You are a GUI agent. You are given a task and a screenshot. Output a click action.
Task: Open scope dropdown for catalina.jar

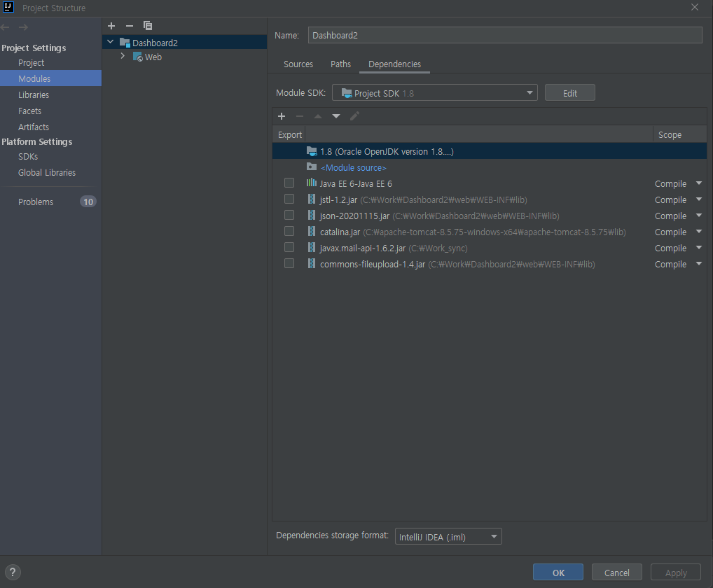click(699, 231)
